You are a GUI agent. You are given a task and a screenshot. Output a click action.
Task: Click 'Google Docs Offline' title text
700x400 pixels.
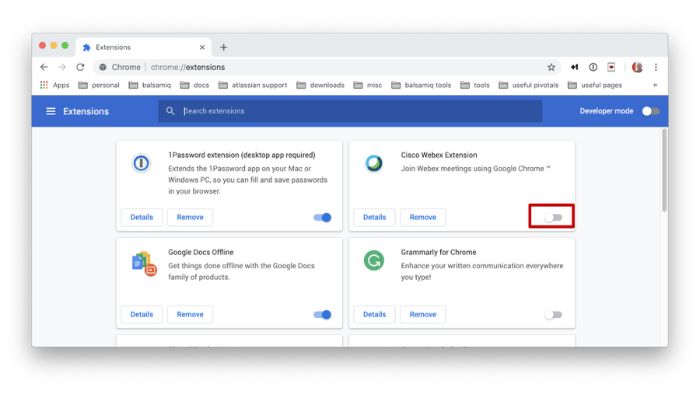point(201,252)
